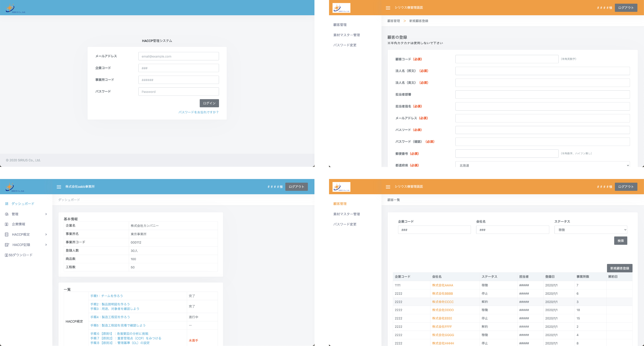Click the 管理 gear icon in the sidebar
644x346 pixels.
[x=7, y=214]
